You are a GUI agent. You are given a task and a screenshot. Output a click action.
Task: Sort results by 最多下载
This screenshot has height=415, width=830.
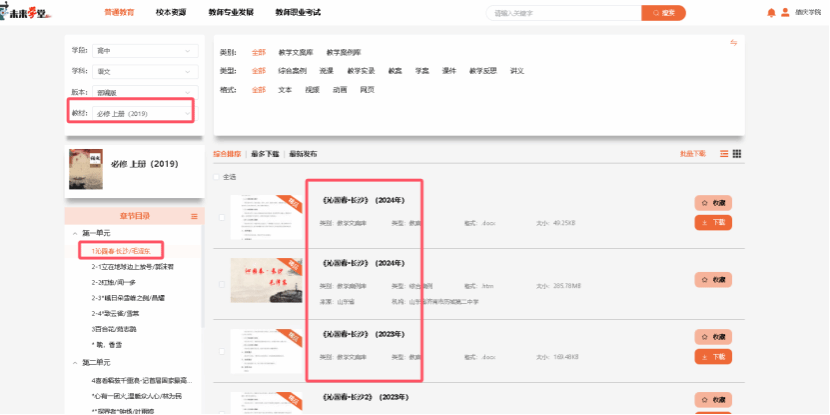[264, 154]
